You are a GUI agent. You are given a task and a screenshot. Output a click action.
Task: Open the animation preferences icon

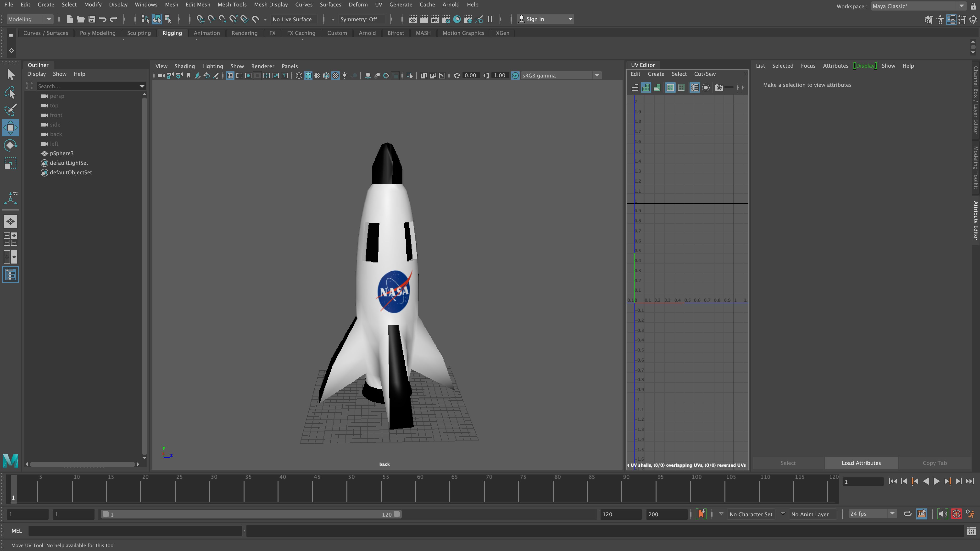point(970,514)
